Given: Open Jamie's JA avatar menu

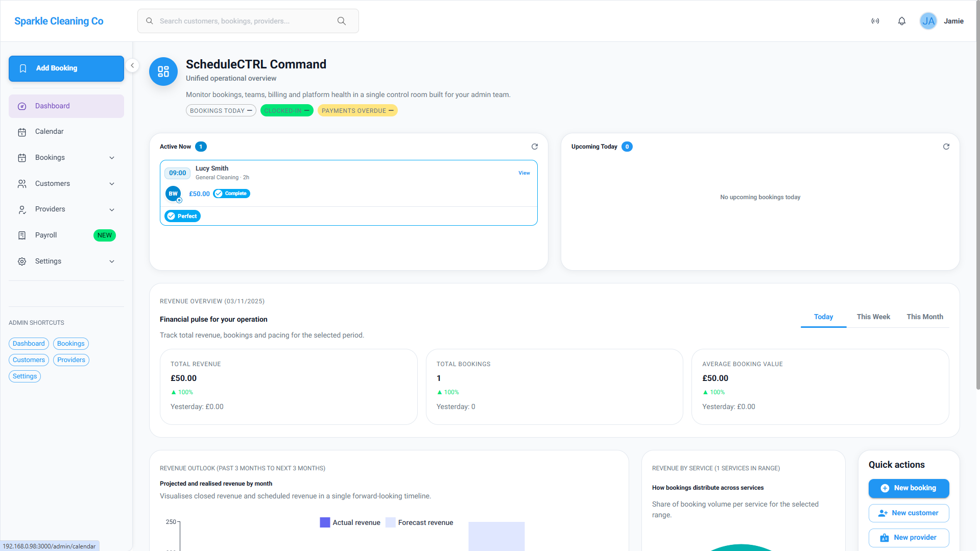Looking at the screenshot, I should [928, 21].
